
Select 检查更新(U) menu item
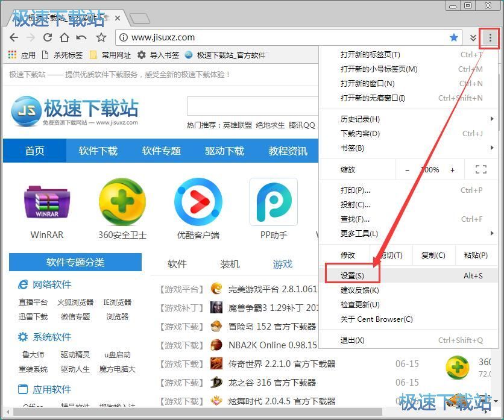(x=408, y=305)
